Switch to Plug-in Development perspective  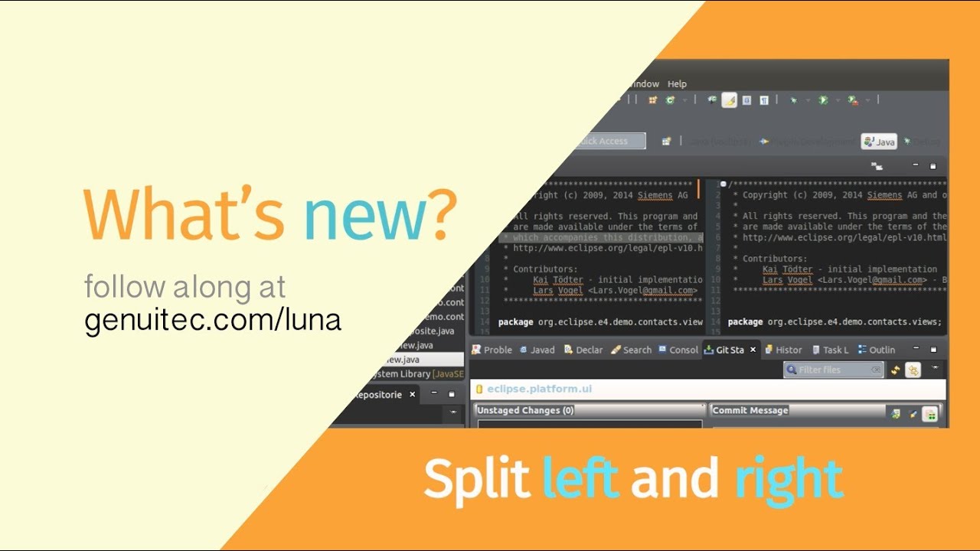click(807, 142)
